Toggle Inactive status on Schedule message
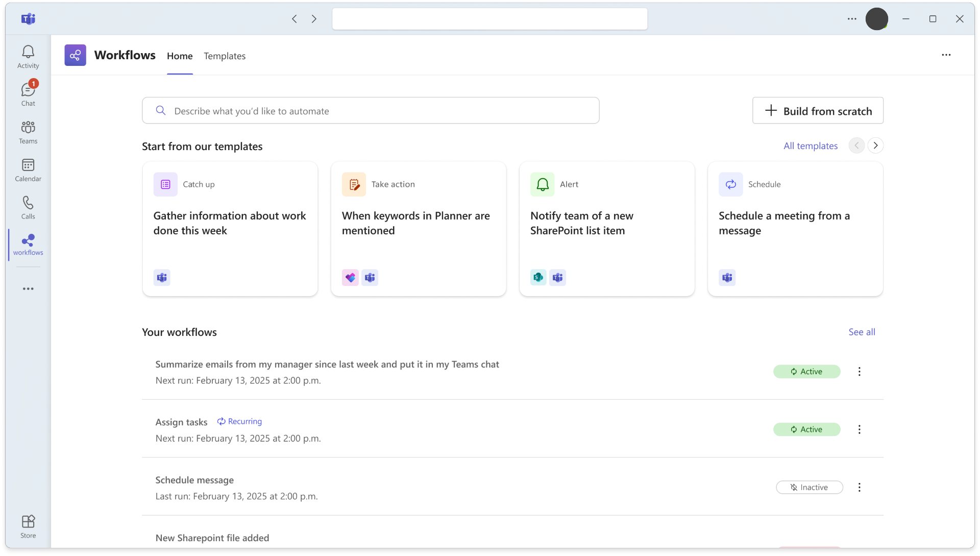The width and height of the screenshot is (980, 556). click(x=809, y=488)
